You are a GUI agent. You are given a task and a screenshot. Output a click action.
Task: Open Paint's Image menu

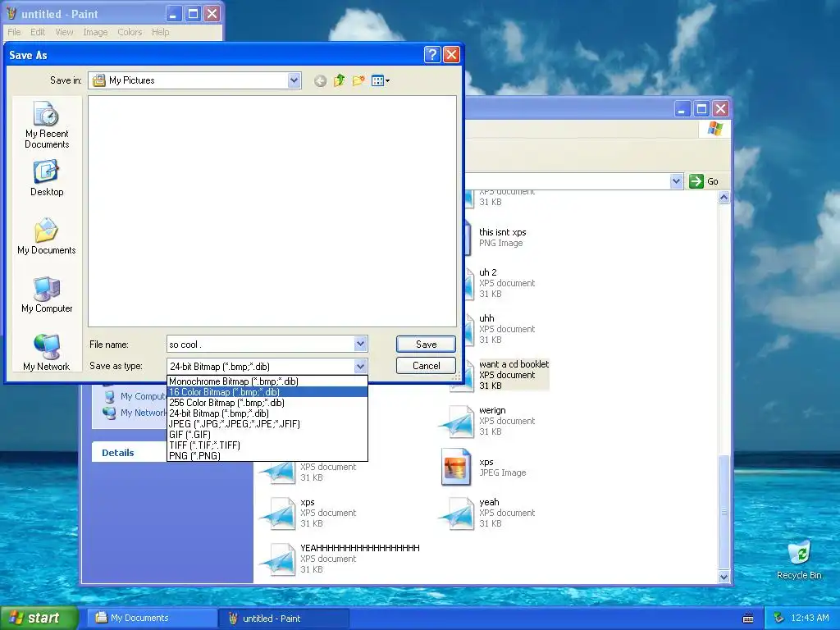[95, 32]
